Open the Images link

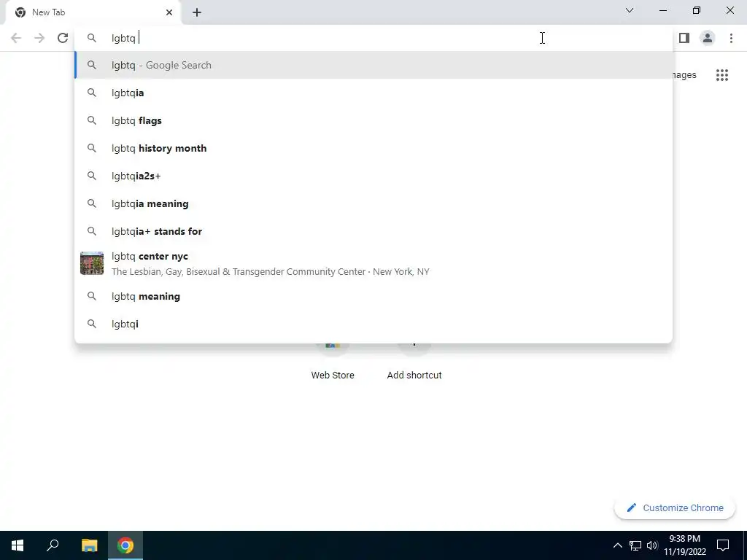pos(684,75)
